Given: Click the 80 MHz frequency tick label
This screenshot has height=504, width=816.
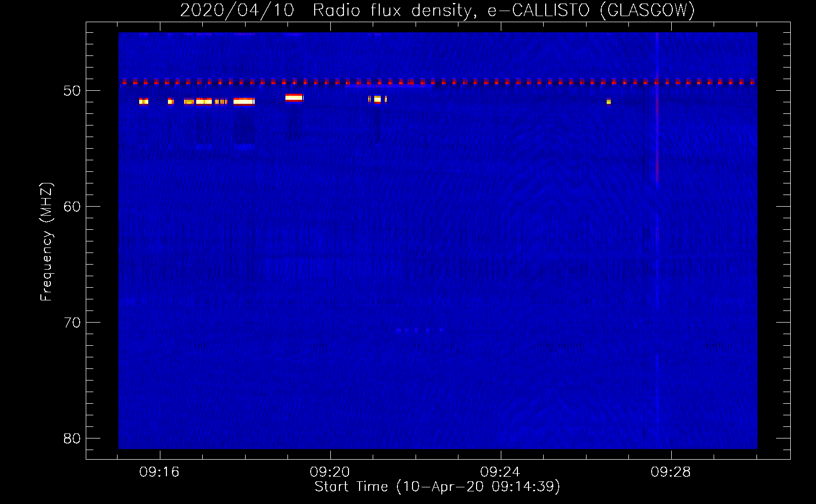Looking at the screenshot, I should click(72, 438).
